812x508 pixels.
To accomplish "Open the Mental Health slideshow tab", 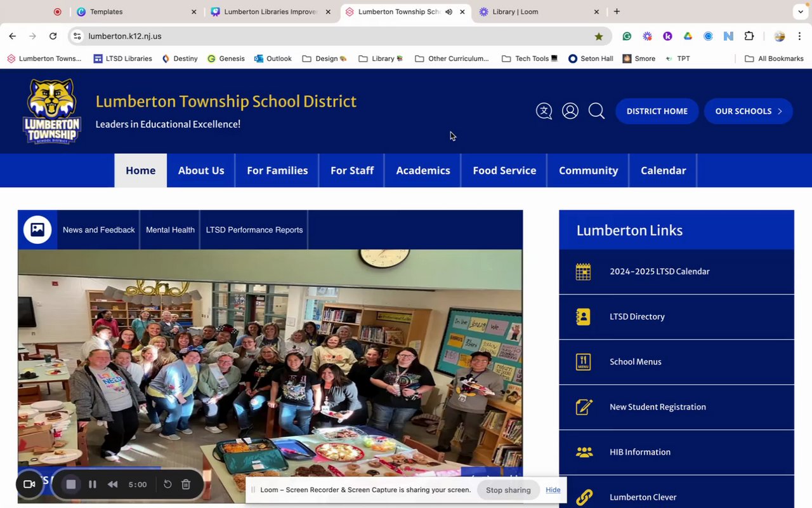I will pyautogui.click(x=170, y=230).
